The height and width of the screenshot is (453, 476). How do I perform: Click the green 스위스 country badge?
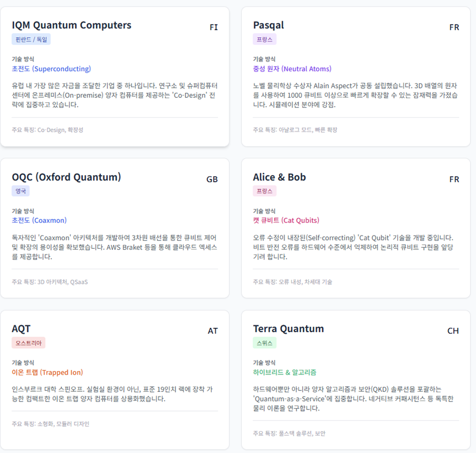[x=264, y=343]
